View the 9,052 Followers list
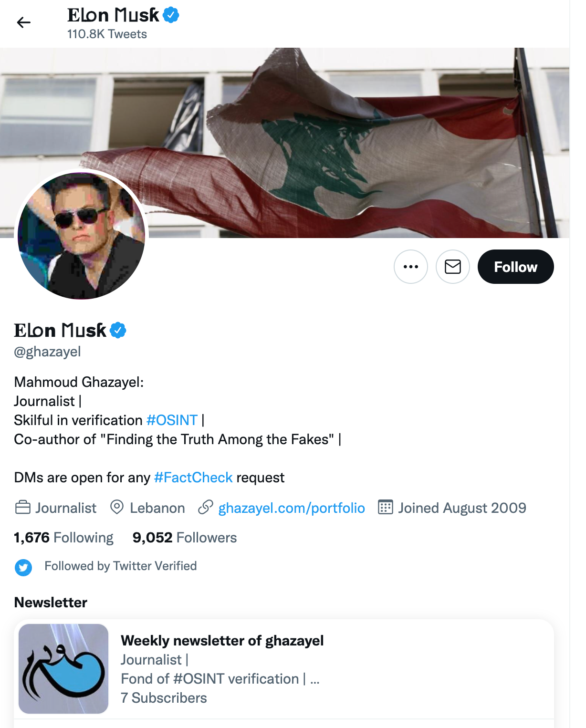Image resolution: width=586 pixels, height=728 pixels. point(185,538)
